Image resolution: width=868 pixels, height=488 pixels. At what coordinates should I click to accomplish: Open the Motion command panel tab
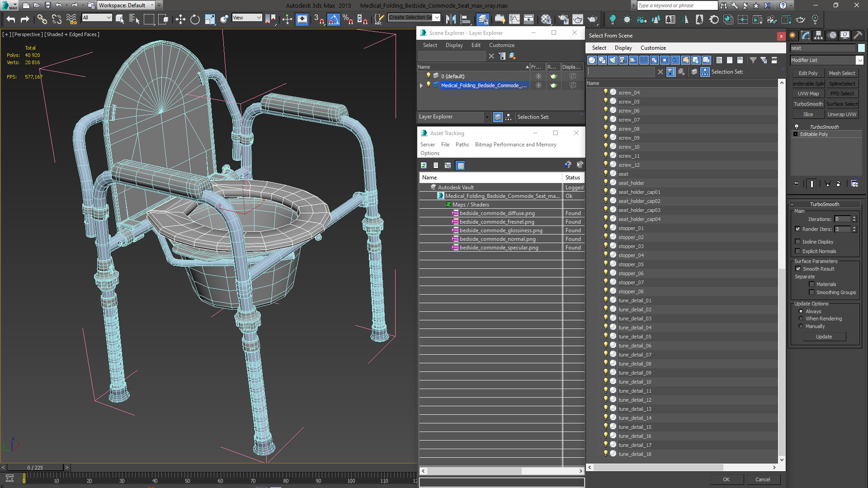click(x=831, y=35)
